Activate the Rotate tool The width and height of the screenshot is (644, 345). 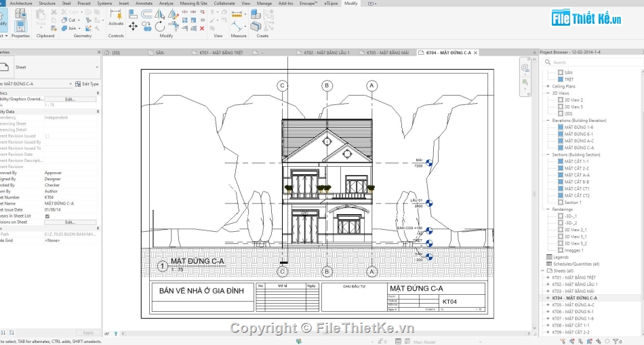160,26
